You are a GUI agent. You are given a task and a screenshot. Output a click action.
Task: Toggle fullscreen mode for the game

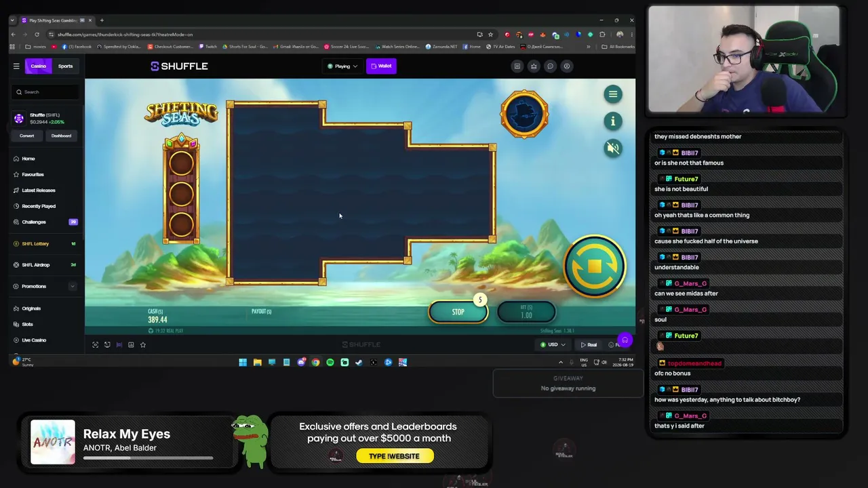(95, 345)
